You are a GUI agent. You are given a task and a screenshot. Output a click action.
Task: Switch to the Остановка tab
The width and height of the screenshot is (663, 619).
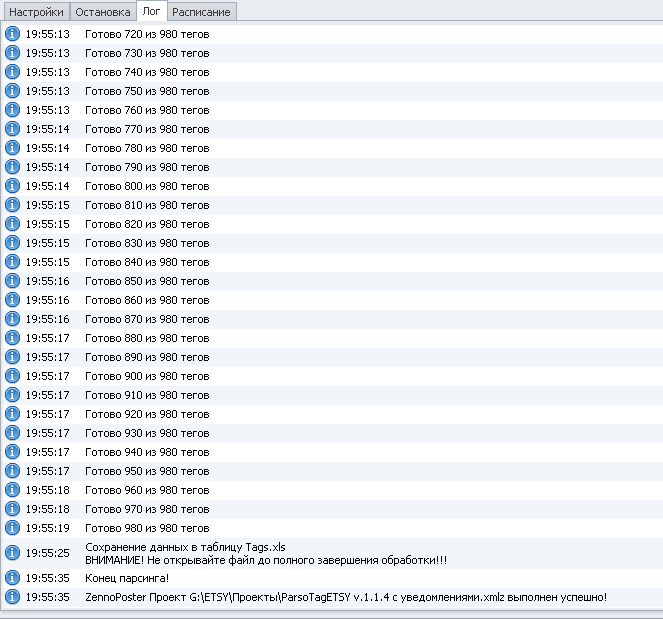103,12
